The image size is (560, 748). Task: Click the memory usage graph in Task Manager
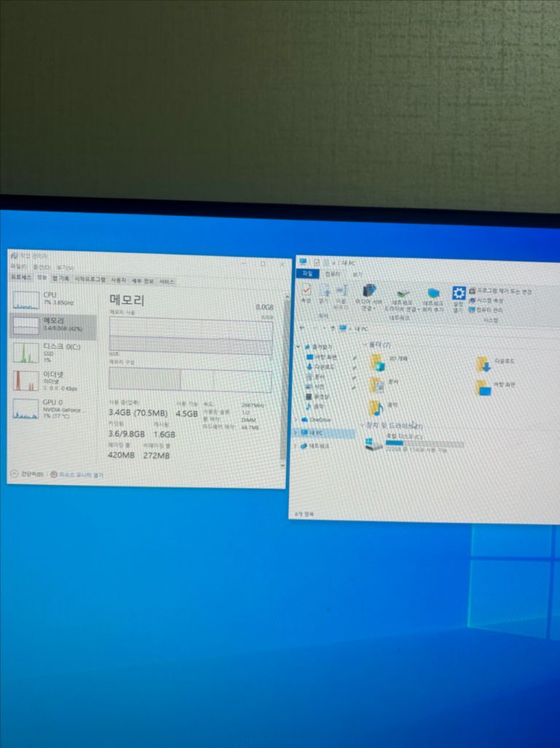(x=191, y=337)
